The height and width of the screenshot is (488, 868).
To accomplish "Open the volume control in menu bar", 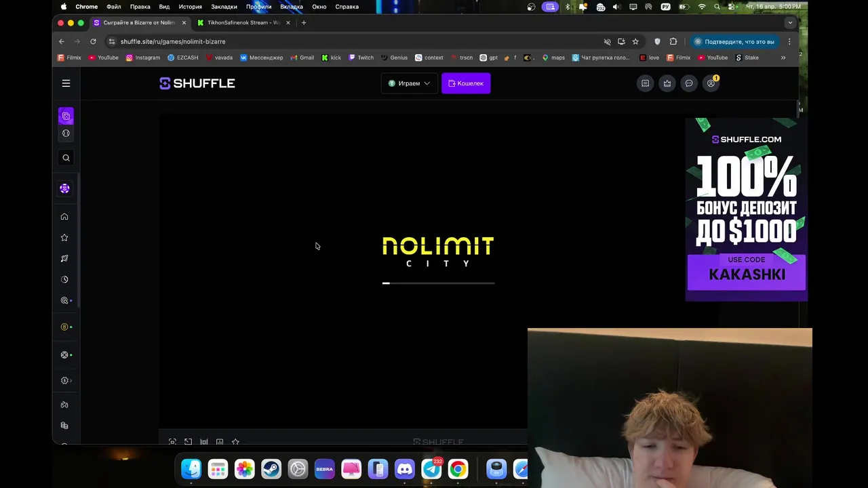I will click(616, 7).
